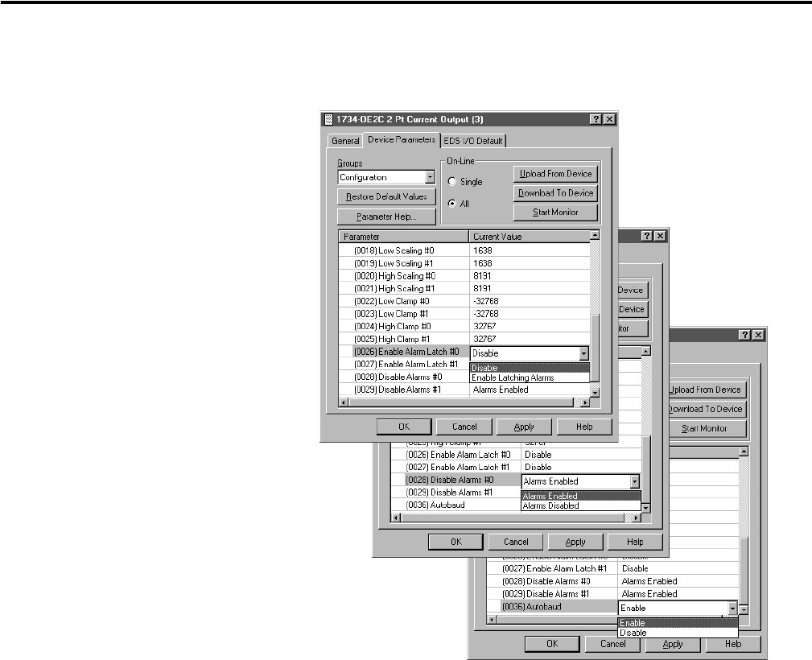Select the Single on-line radio button
812x660 pixels.
[x=452, y=182]
